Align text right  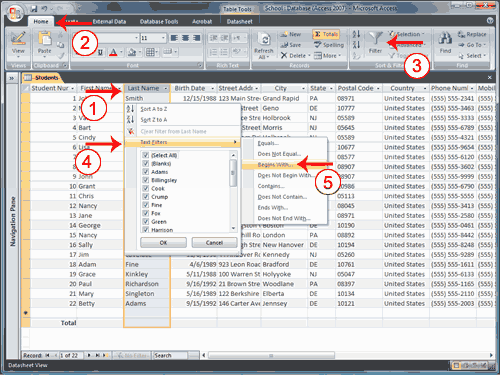coord(197,38)
